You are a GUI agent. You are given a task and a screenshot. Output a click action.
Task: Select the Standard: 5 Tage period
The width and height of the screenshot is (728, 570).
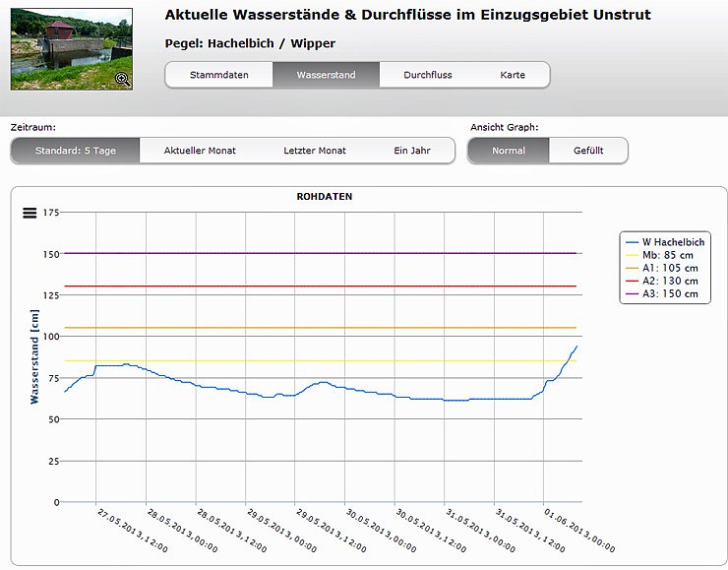point(76,151)
